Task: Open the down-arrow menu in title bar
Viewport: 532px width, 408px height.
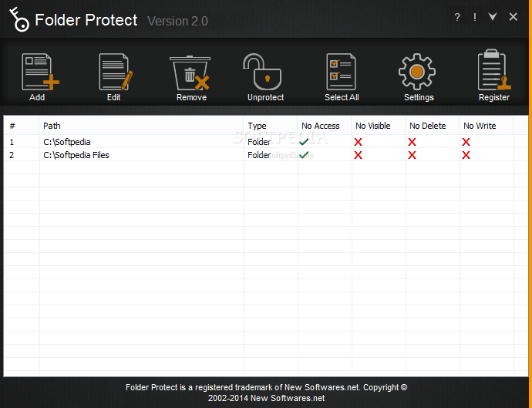Action: click(493, 16)
